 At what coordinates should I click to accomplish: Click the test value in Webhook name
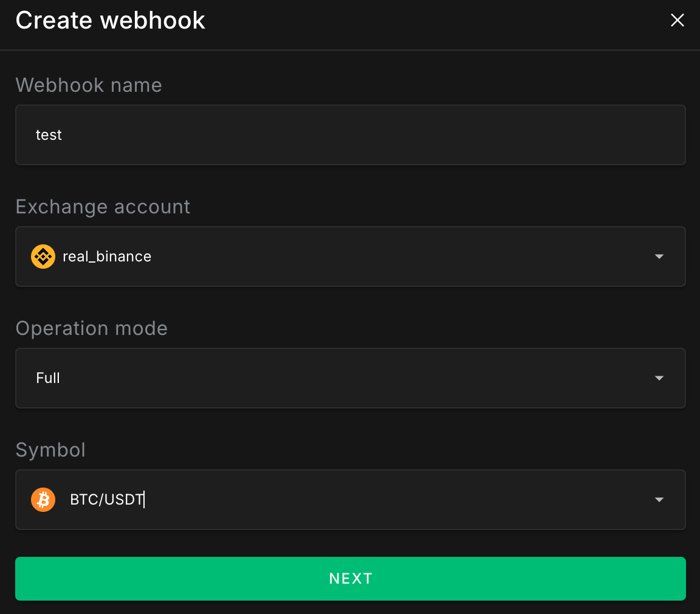coord(49,135)
